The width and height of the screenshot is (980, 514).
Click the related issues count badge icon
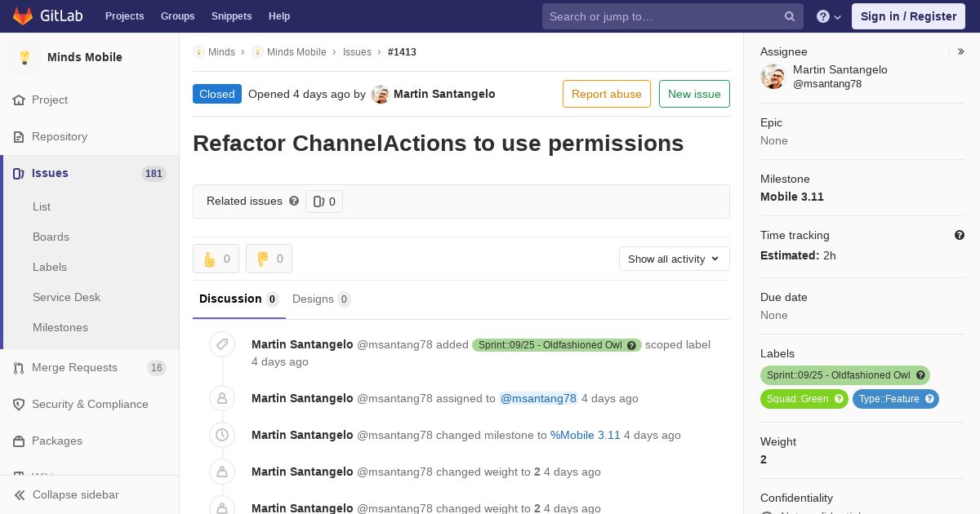coord(318,202)
